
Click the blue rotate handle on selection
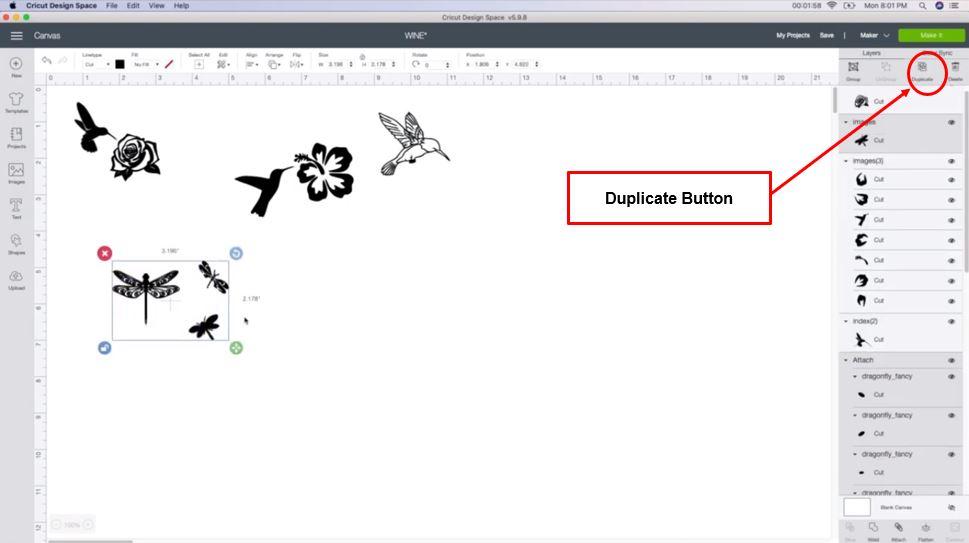[x=236, y=253]
